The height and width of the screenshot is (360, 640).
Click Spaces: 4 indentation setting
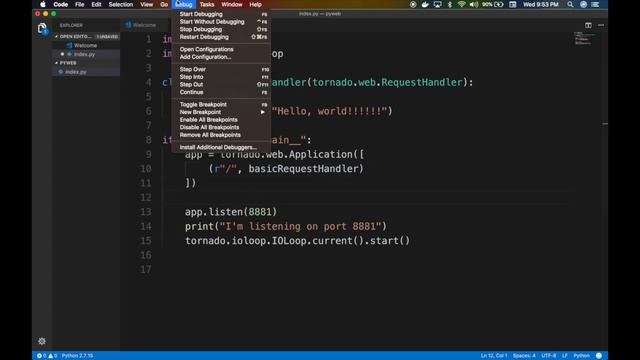(x=524, y=356)
